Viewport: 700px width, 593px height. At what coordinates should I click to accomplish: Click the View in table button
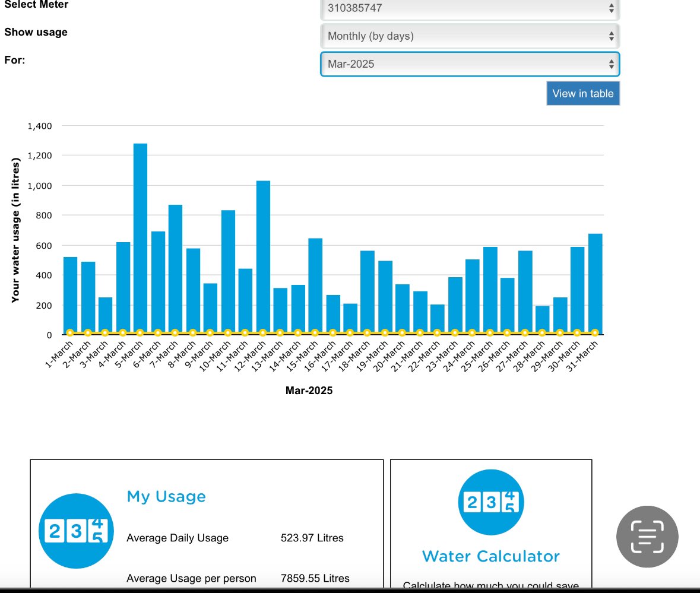click(x=582, y=94)
